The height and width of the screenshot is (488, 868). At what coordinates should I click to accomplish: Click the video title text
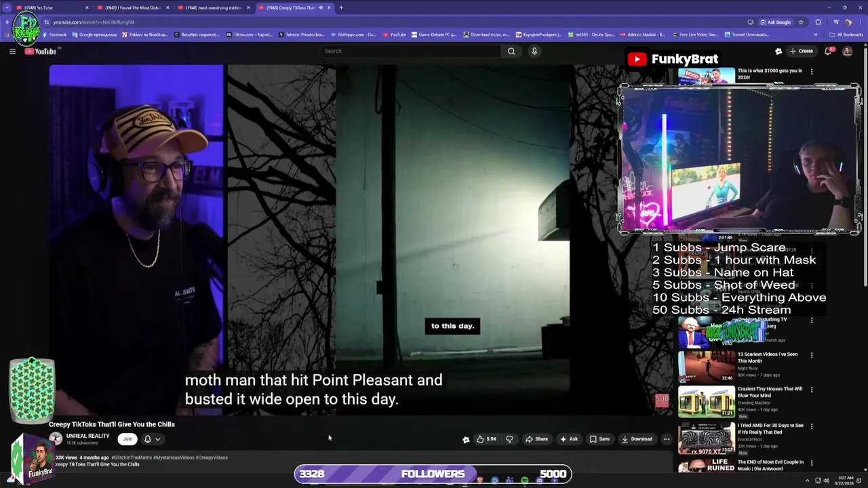pos(112,424)
